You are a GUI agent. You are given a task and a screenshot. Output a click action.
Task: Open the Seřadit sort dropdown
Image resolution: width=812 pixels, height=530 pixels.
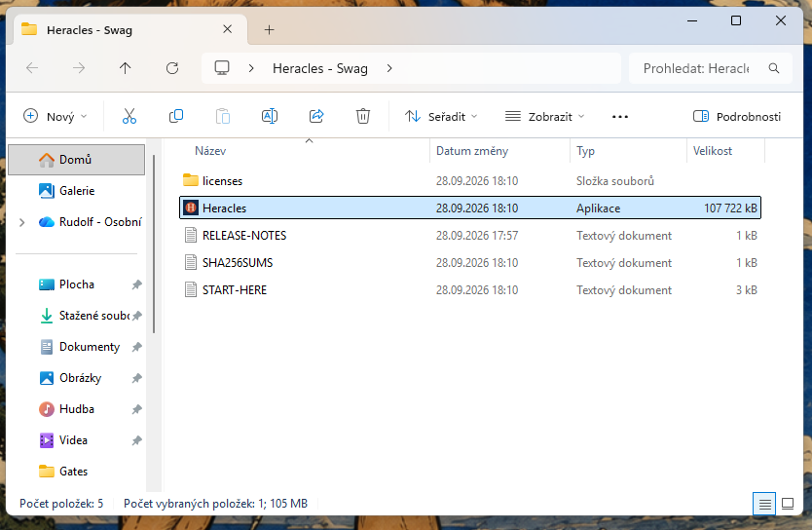click(x=441, y=117)
